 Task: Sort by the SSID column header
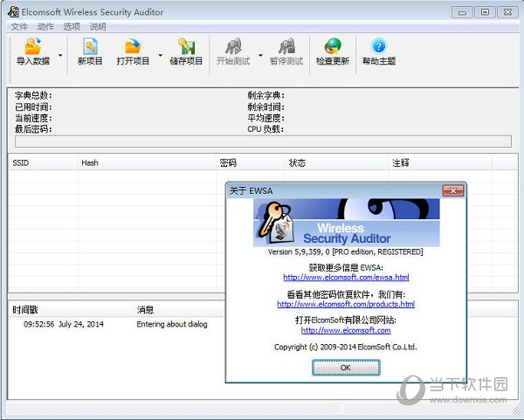pos(43,163)
